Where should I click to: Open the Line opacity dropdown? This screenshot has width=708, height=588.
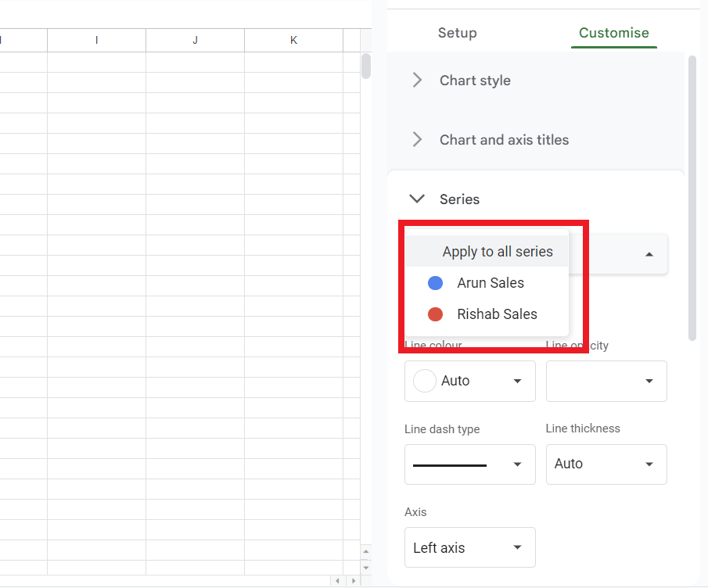tap(606, 381)
